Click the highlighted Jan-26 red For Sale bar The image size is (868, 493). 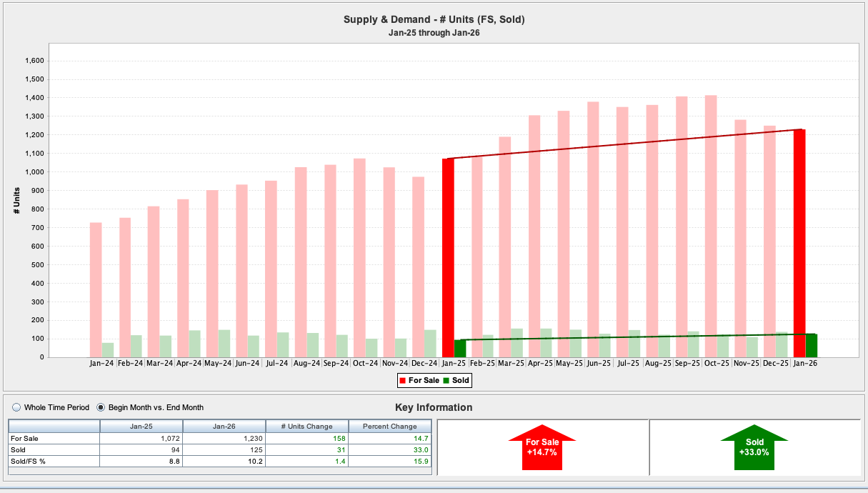tap(799, 243)
